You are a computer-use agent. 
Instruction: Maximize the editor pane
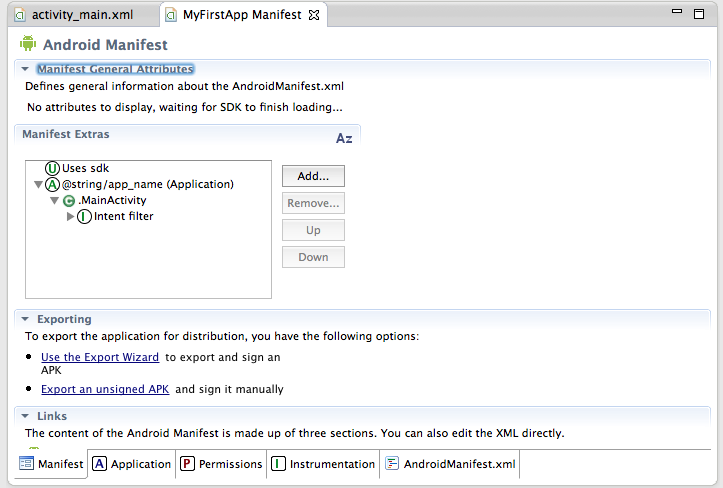pyautogui.click(x=699, y=14)
